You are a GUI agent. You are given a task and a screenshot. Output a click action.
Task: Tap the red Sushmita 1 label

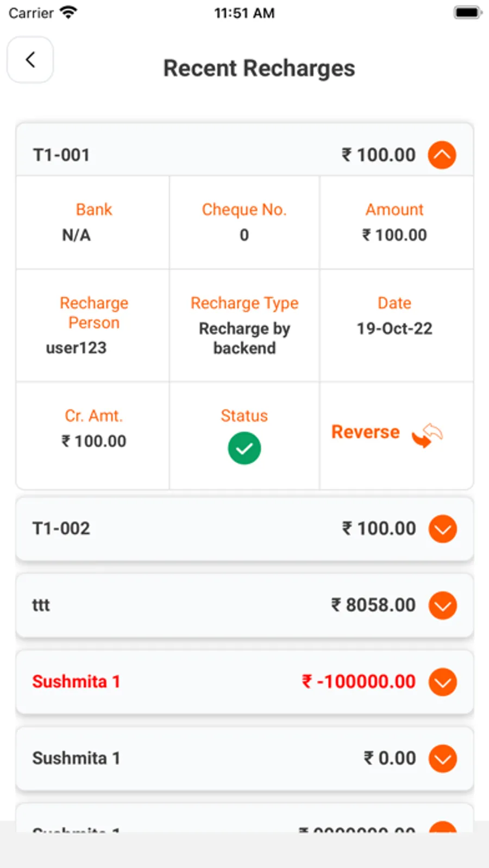point(76,682)
